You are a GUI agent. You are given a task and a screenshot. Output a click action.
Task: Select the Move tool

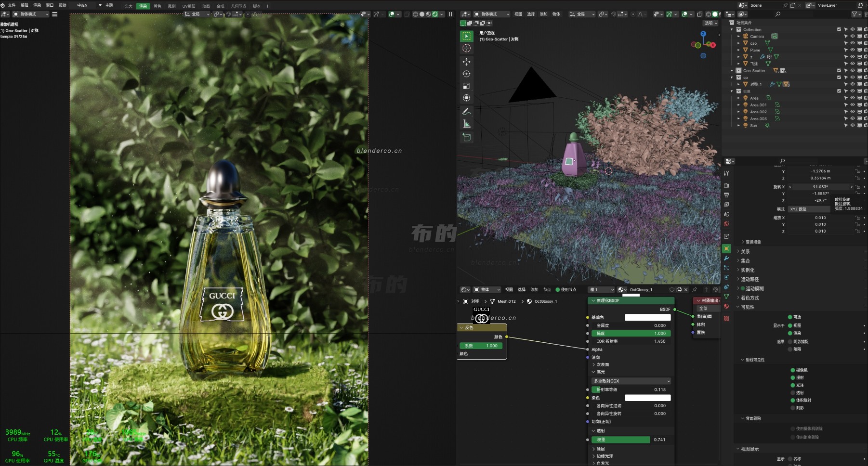pyautogui.click(x=466, y=62)
